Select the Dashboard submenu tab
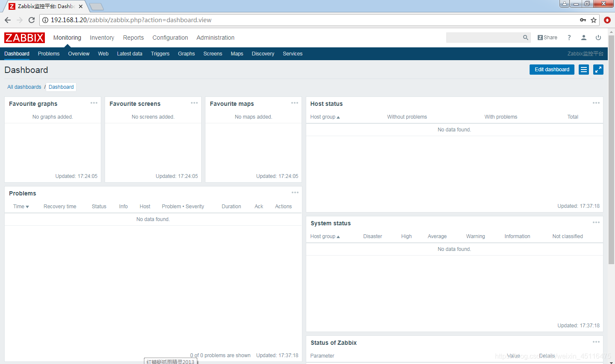The image size is (615, 364). tap(17, 54)
